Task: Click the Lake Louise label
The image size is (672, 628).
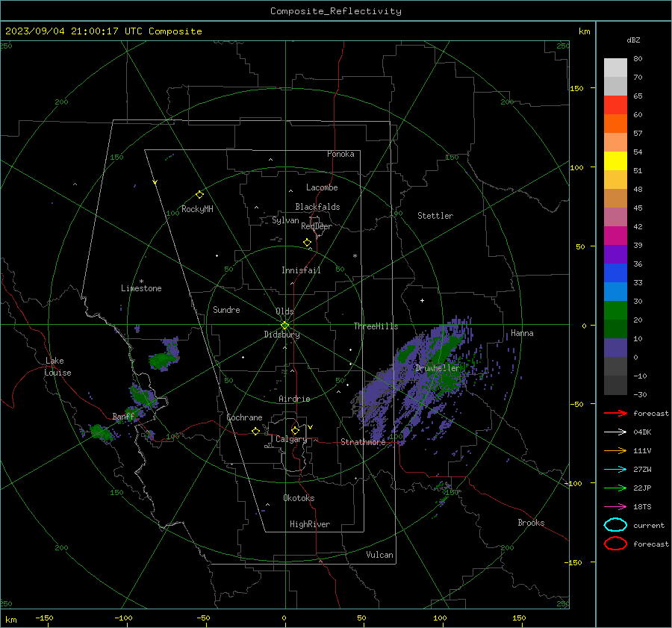Action: [x=57, y=367]
